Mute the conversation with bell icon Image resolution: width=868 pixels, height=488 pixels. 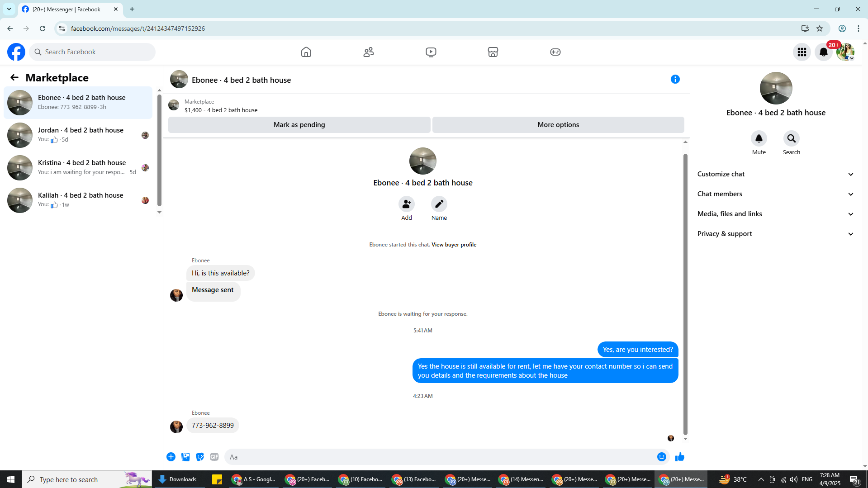coord(759,138)
